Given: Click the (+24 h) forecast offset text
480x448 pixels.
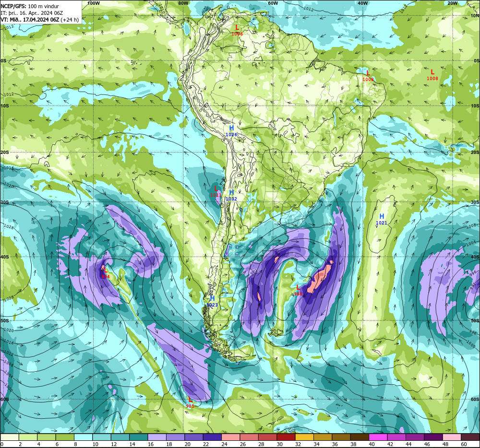Looking at the screenshot, I should tap(70, 20).
